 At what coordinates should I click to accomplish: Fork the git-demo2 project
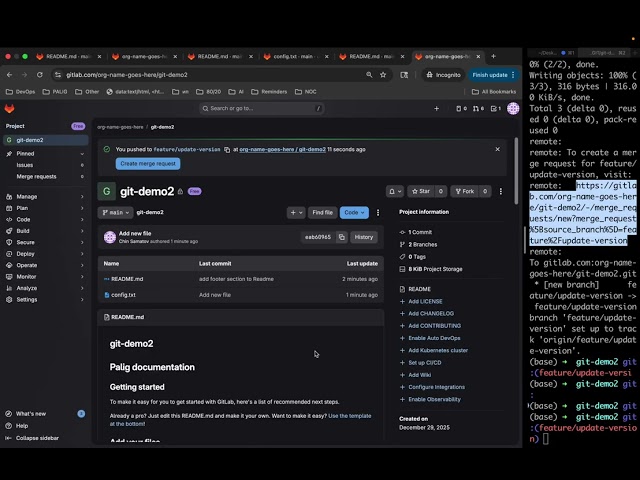click(x=465, y=191)
